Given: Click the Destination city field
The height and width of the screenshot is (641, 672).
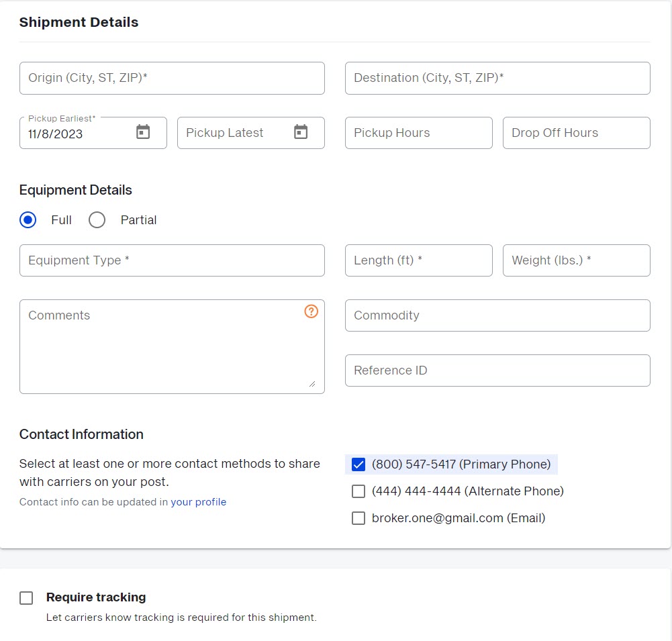Looking at the screenshot, I should (x=497, y=79).
